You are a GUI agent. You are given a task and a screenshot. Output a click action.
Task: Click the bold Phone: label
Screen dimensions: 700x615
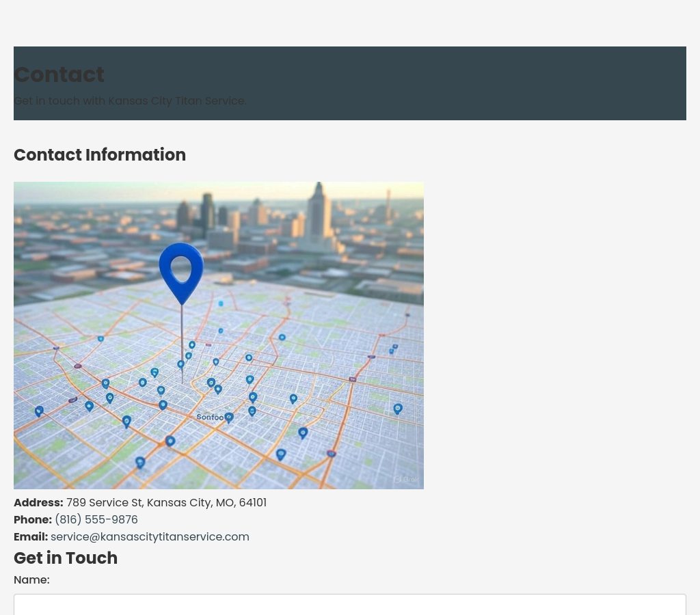point(33,519)
